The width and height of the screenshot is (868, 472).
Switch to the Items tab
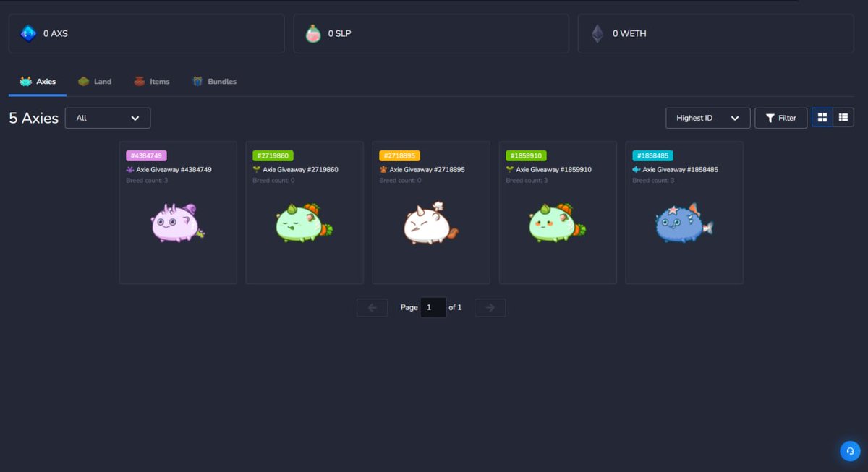click(151, 82)
